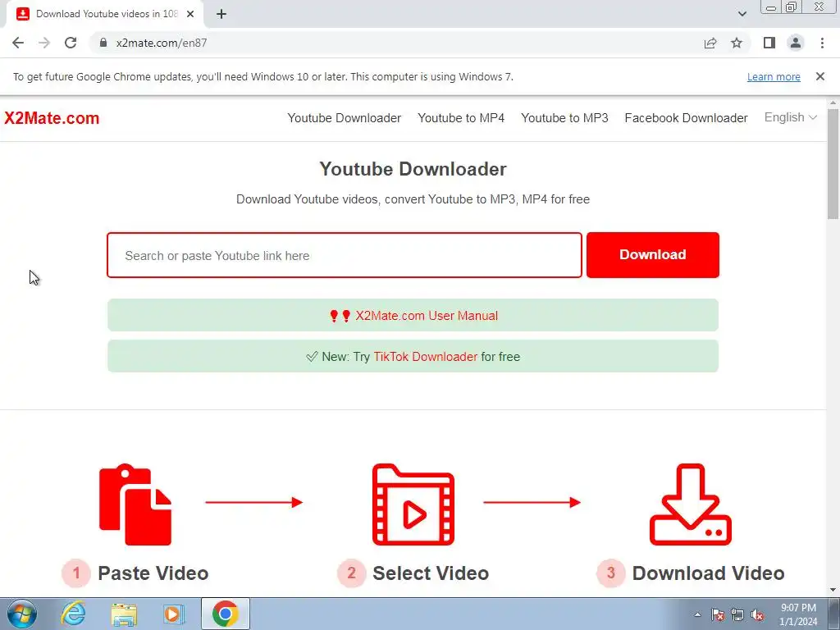Reload the x2mate page
The height and width of the screenshot is (630, 840).
point(71,43)
